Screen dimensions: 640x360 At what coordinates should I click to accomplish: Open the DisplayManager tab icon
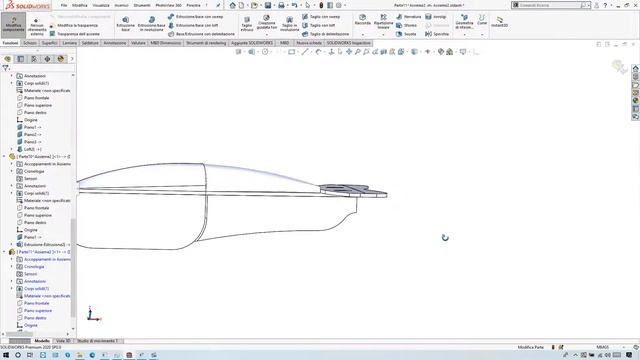61,59
